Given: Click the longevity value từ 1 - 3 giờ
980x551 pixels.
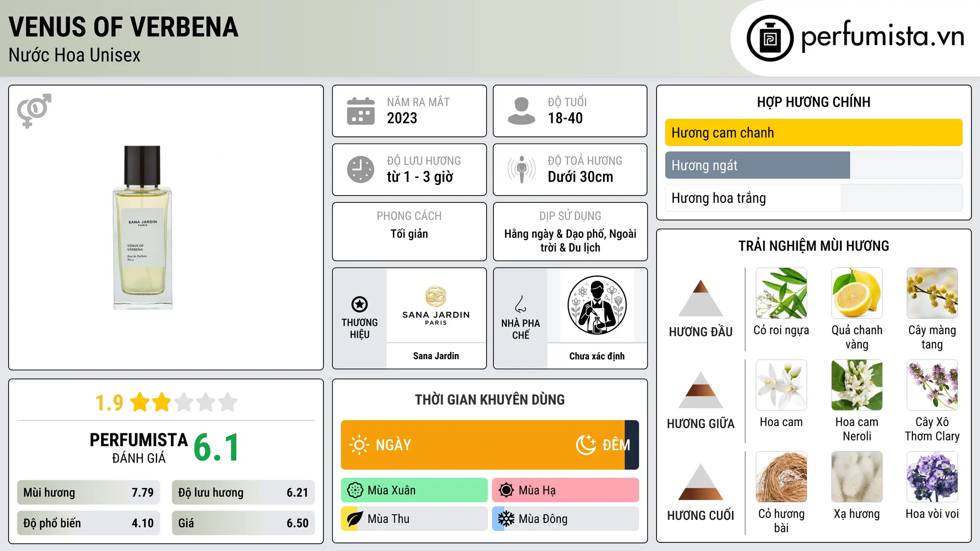Looking at the screenshot, I should 420,177.
